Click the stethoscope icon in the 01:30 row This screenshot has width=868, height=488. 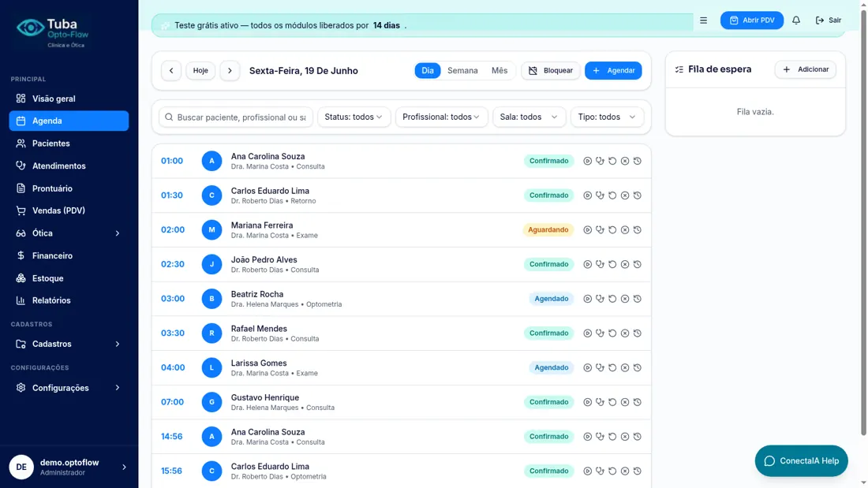(600, 196)
